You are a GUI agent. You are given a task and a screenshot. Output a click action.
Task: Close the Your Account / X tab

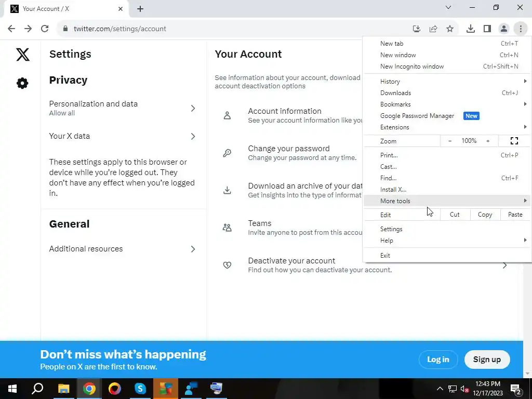pos(121,9)
